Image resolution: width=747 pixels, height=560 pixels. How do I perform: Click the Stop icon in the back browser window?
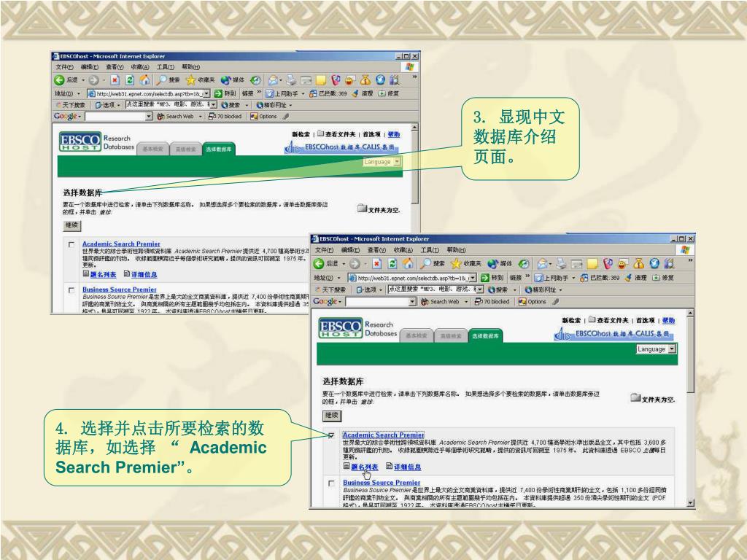pos(115,80)
